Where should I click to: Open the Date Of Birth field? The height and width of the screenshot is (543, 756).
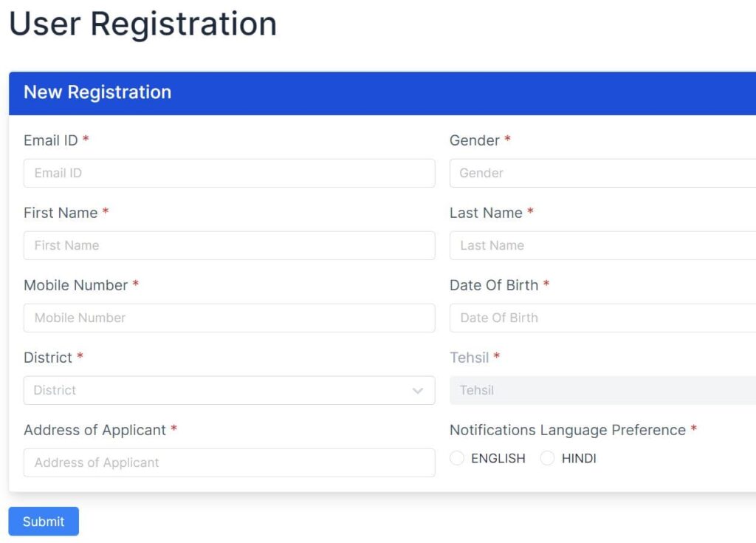[x=602, y=318]
